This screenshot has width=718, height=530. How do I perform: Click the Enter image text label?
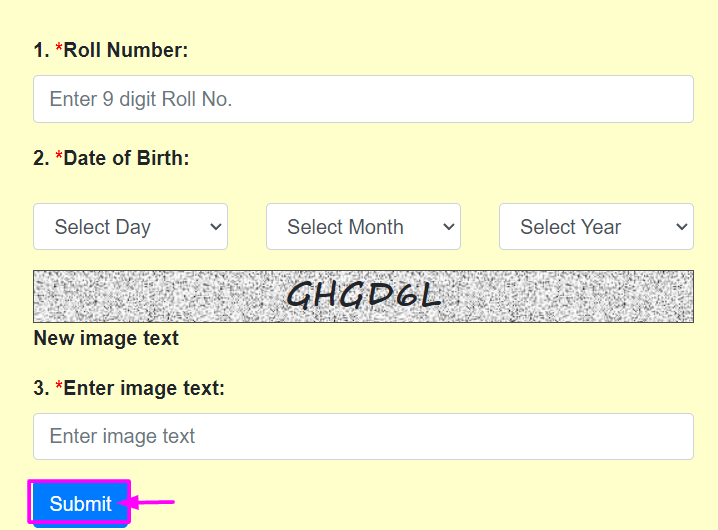144,388
